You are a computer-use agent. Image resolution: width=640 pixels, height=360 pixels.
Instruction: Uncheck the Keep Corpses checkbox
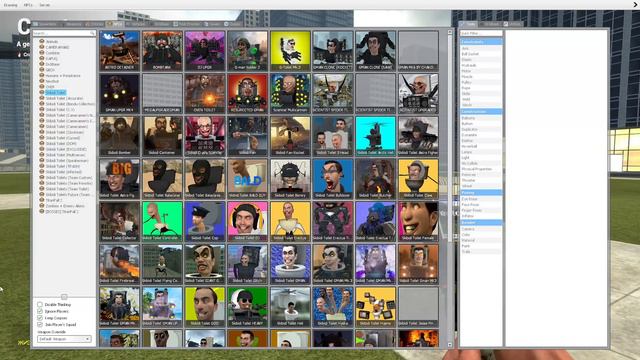[x=40, y=318]
